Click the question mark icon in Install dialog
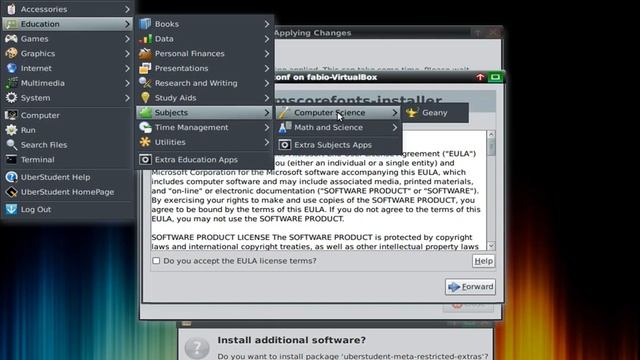This screenshot has width=640, height=360. tap(197, 348)
